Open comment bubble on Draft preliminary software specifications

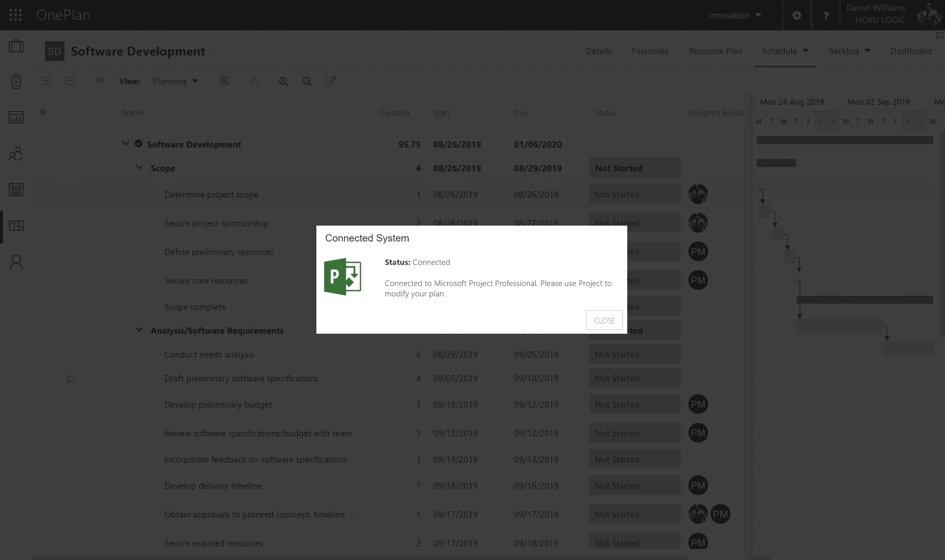(x=71, y=378)
